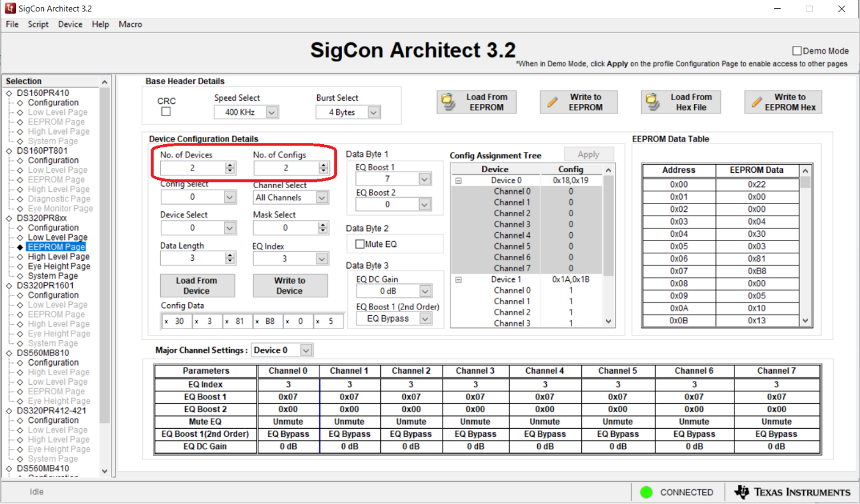Open Eye Height Page under DS320PR8xx
Screen dimensions: 860x504
coord(59,266)
